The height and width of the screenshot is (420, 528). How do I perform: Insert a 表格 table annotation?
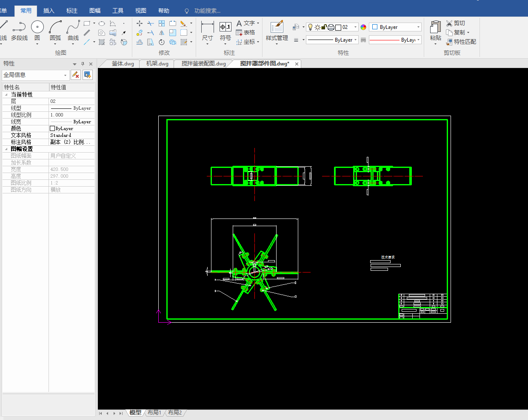pos(245,33)
